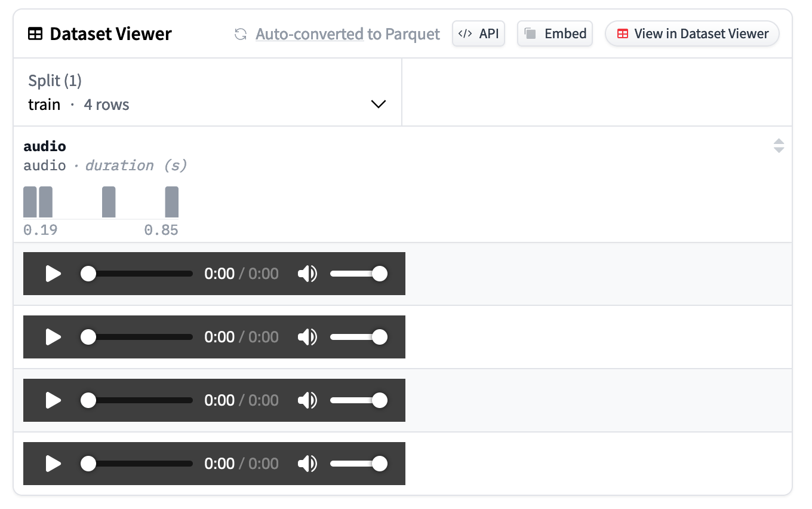This screenshot has height=509, width=812.
Task: Start playback of the third audio row
Action: (x=54, y=400)
